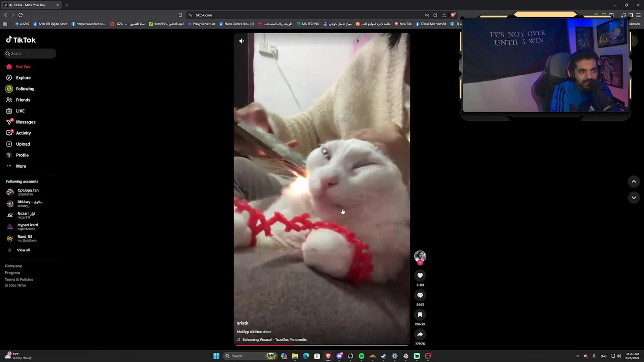The image size is (644, 362).
Task: Bookmark this page in address bar
Action: (x=180, y=15)
